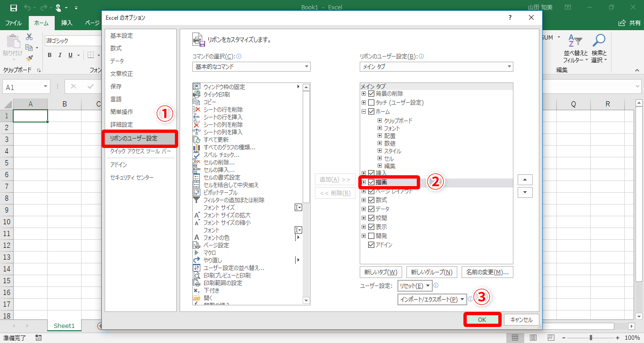Select the フォントの色 icon in the command list
This screenshot has width=644, height=343.
[x=197, y=237]
